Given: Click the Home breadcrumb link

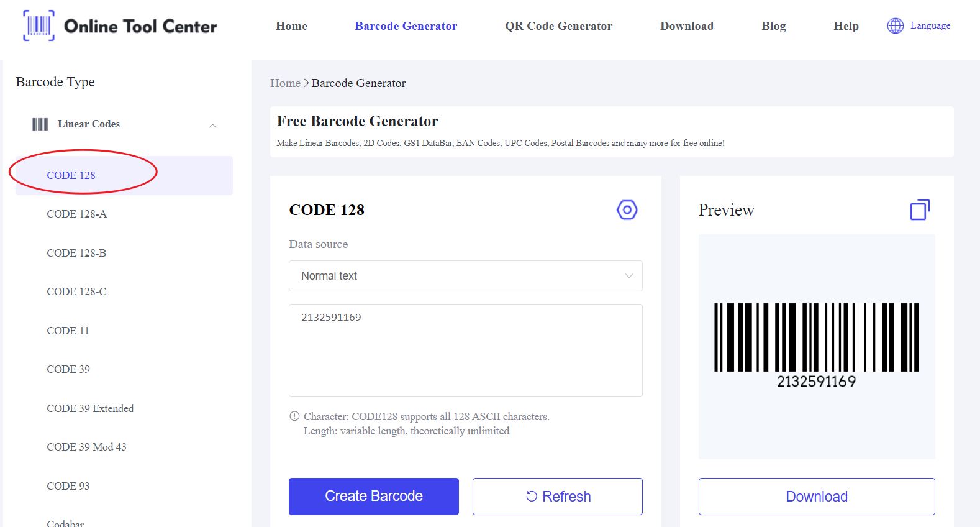Looking at the screenshot, I should coord(285,83).
